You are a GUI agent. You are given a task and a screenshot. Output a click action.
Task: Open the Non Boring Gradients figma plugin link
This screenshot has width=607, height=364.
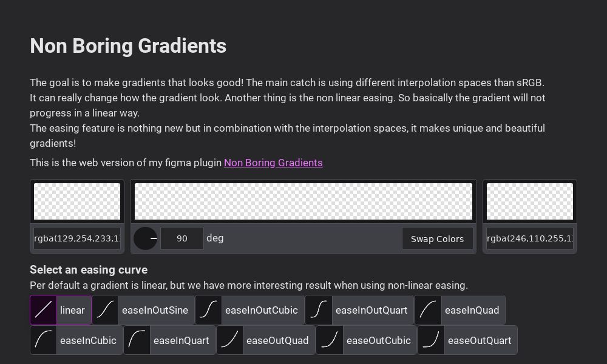pyautogui.click(x=273, y=163)
